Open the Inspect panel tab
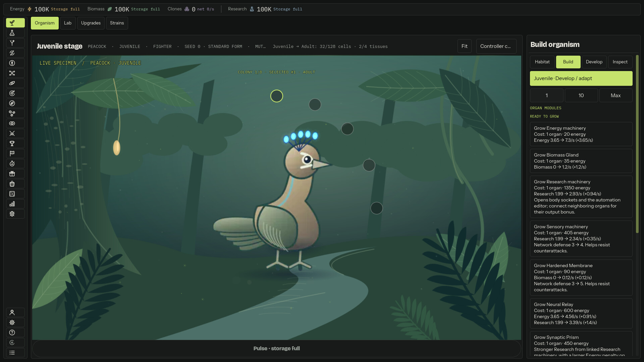Viewport: 644px width, 362px height. (x=620, y=62)
